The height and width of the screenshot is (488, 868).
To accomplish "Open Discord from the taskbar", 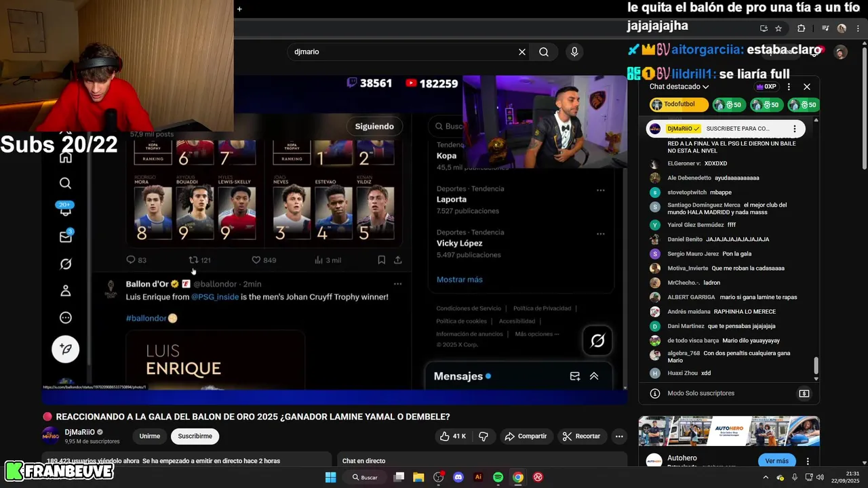I will point(458,477).
